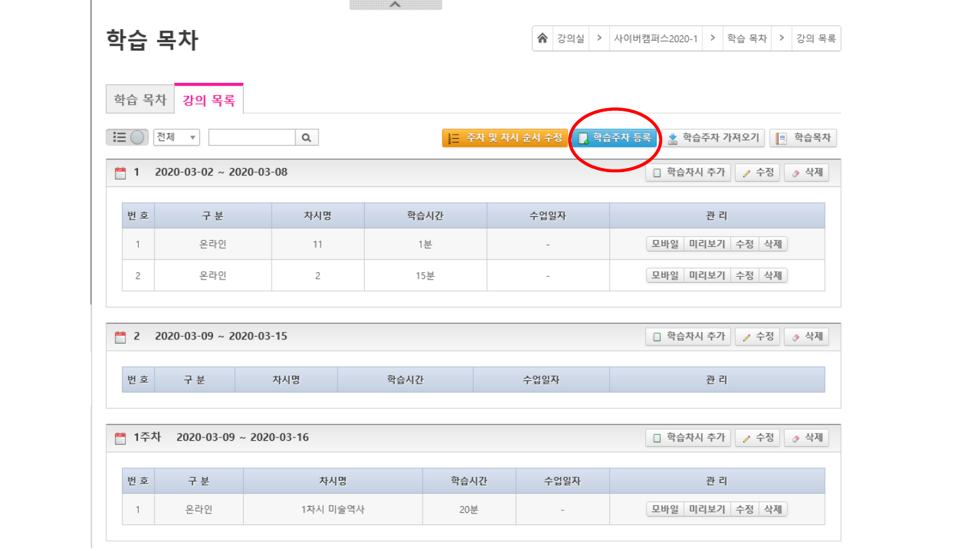The height and width of the screenshot is (551, 980).
Task: Click 주차 및 차시 순서 수정 button
Action: (x=505, y=138)
